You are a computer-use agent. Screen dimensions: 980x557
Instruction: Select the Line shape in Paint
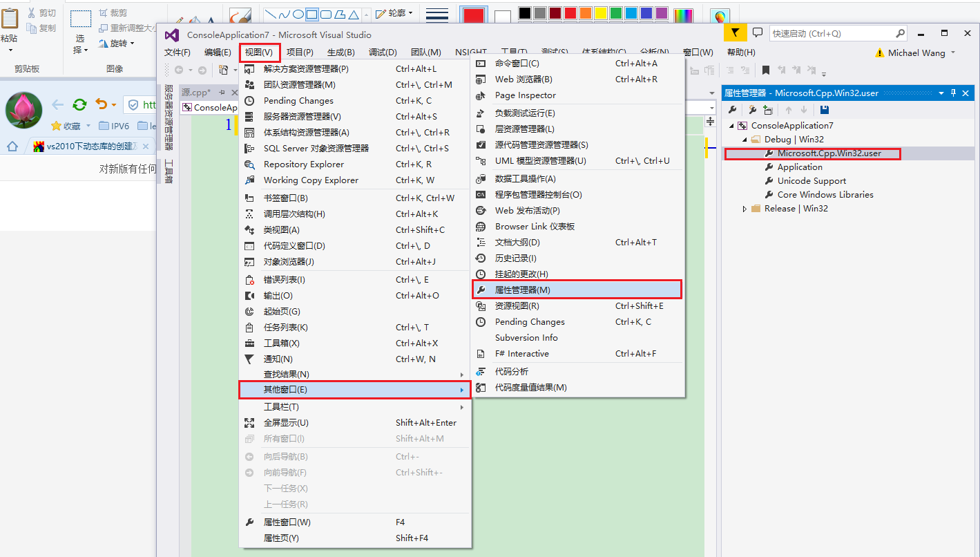[x=270, y=14]
